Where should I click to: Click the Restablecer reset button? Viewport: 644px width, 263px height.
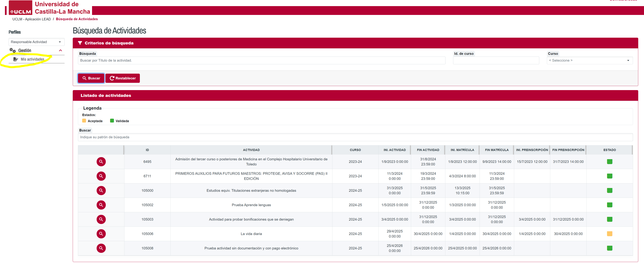(x=123, y=78)
